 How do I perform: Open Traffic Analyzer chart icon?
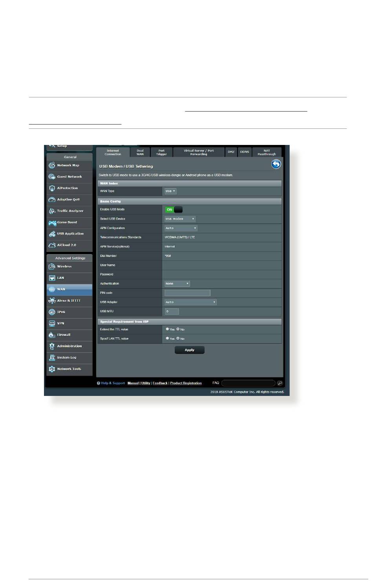[x=52, y=211]
